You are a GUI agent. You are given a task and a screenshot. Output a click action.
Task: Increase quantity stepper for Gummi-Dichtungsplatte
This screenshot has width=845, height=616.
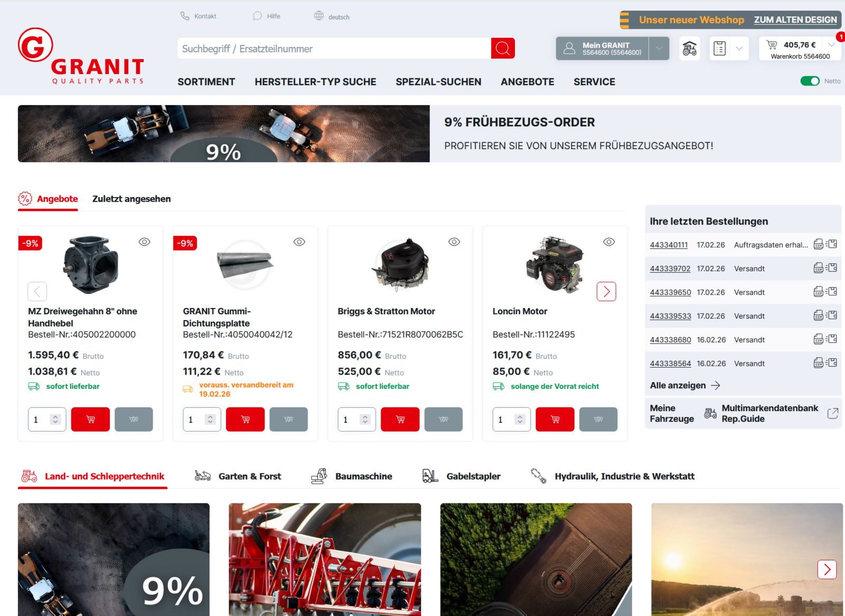pyautogui.click(x=210, y=416)
